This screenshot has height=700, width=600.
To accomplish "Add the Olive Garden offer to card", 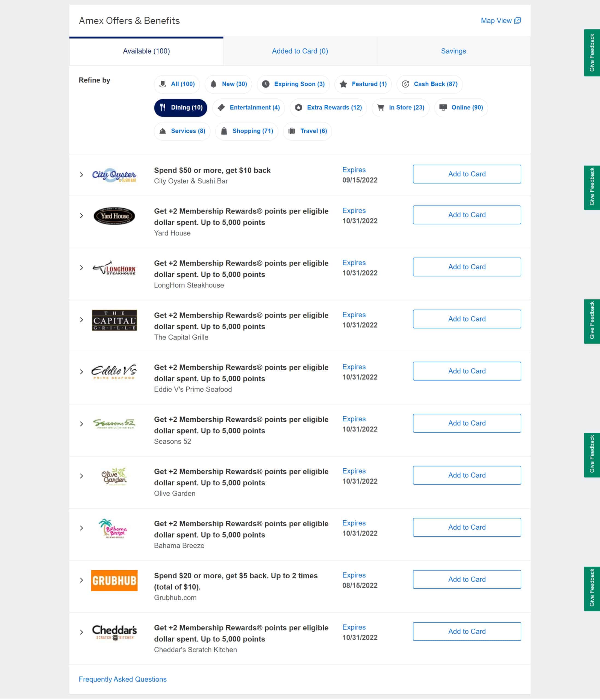I will tap(467, 475).
